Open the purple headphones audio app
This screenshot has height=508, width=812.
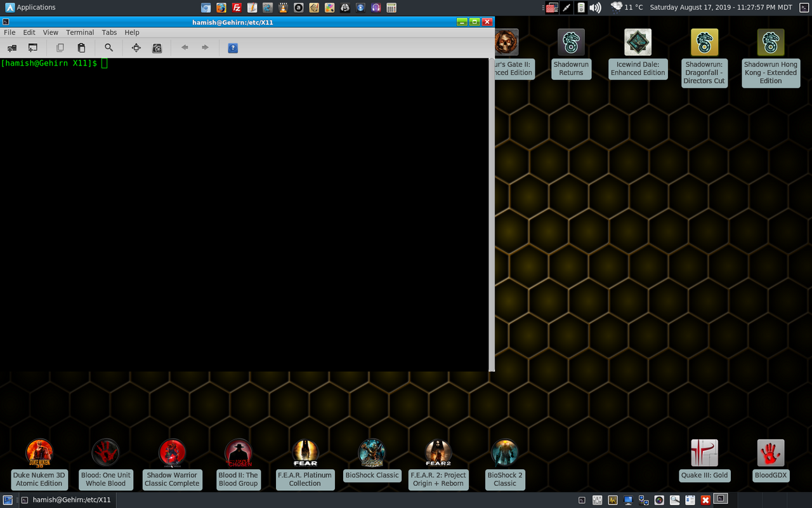tap(376, 8)
